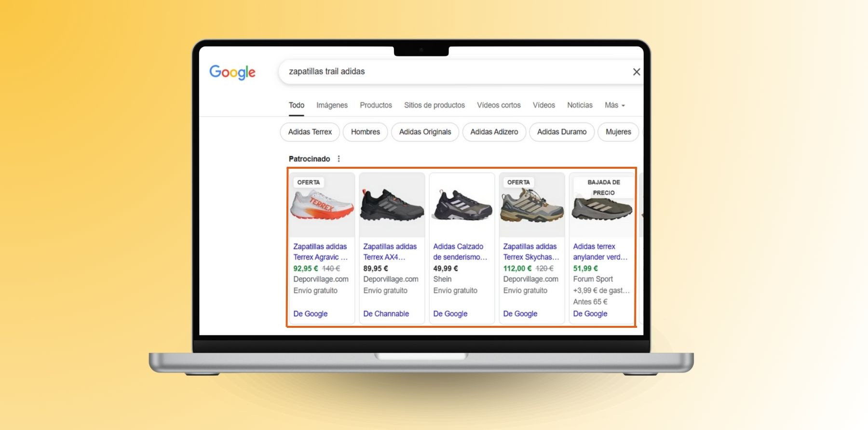Switch to the Imágenes tab
The width and height of the screenshot is (868, 430).
pos(332,105)
